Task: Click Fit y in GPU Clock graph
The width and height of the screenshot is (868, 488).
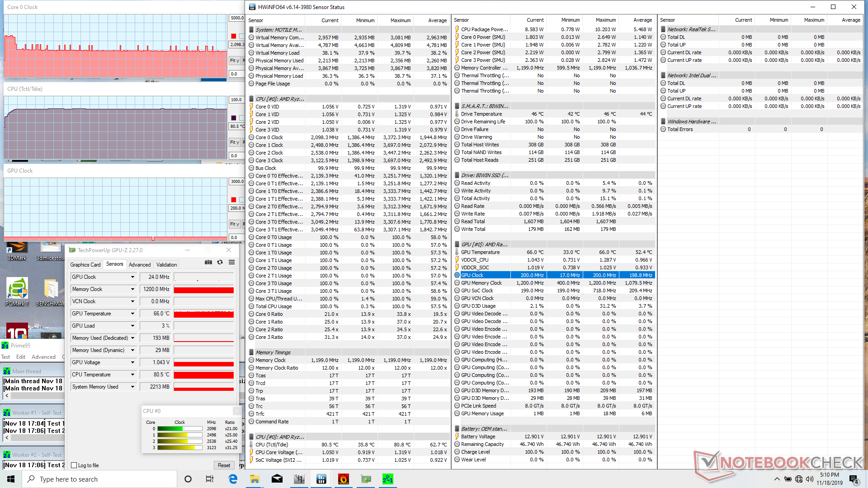Action: pyautogui.click(x=234, y=224)
